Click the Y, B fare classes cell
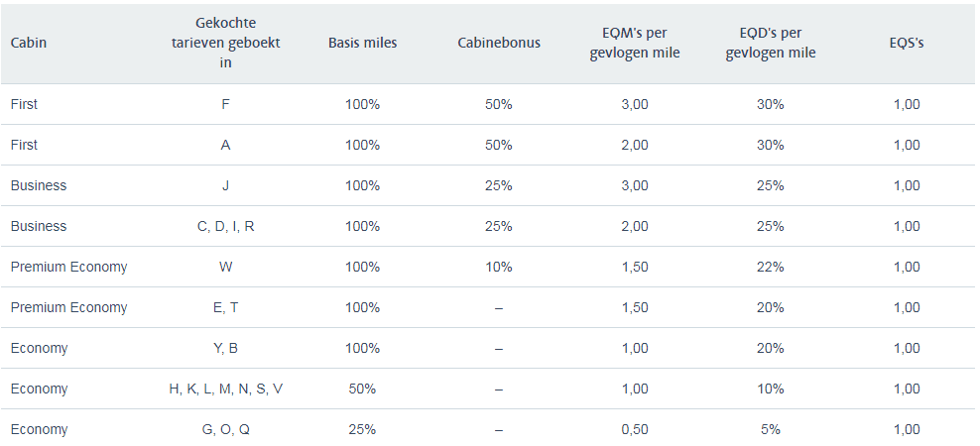This screenshot has height=446, width=980. click(226, 348)
